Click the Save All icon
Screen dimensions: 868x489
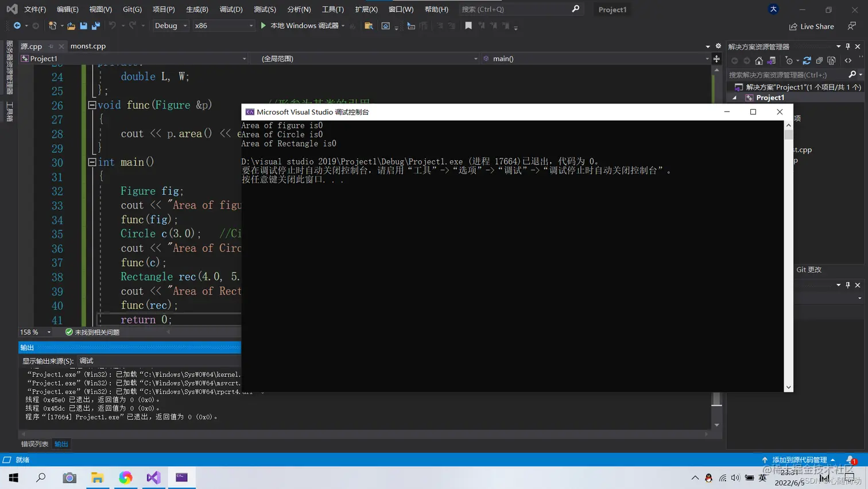pyautogui.click(x=96, y=26)
